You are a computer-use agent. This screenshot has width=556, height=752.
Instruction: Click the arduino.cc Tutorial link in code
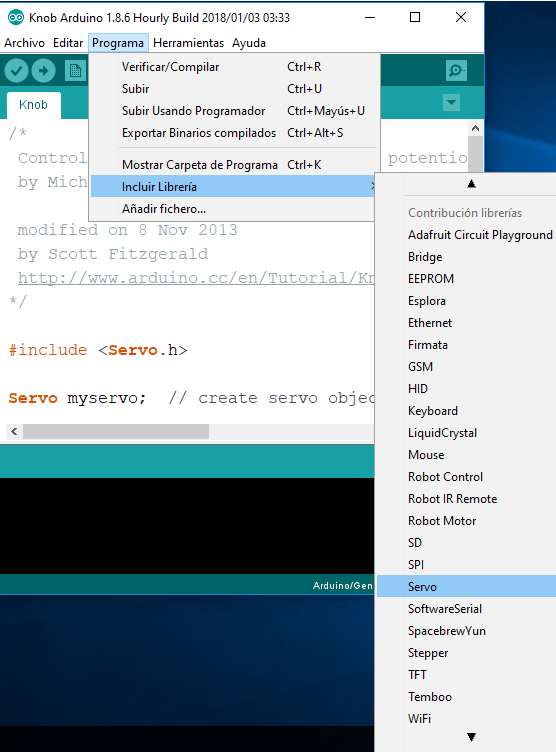click(x=196, y=278)
